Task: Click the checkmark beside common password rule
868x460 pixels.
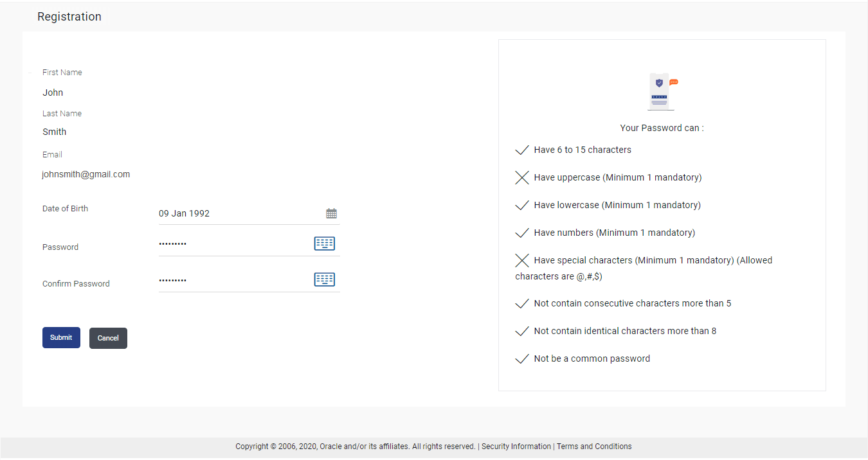Action: pos(522,359)
